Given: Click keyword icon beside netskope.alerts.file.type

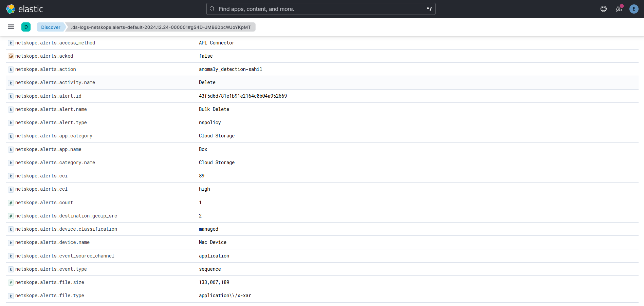Looking at the screenshot, I should (x=11, y=296).
